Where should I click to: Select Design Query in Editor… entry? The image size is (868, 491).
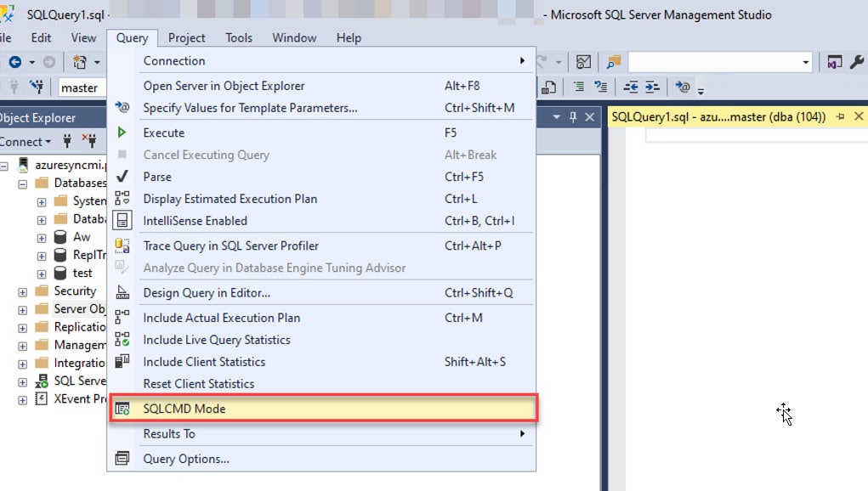click(x=321, y=292)
